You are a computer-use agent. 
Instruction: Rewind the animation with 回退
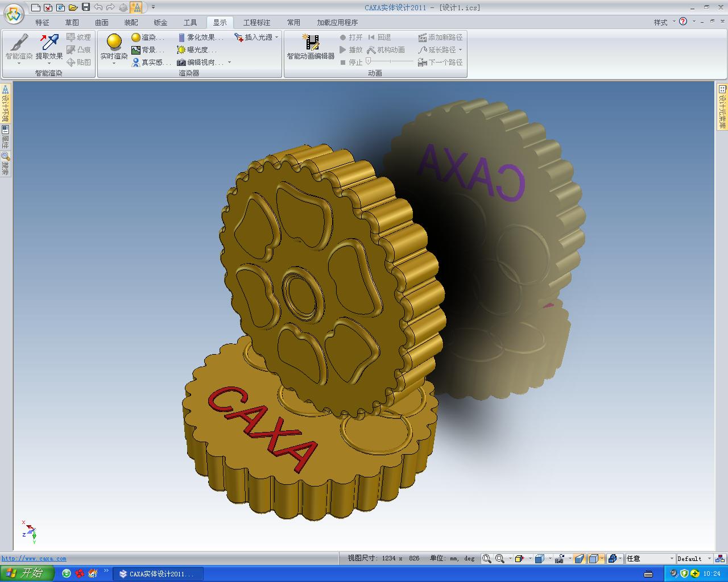click(x=379, y=38)
